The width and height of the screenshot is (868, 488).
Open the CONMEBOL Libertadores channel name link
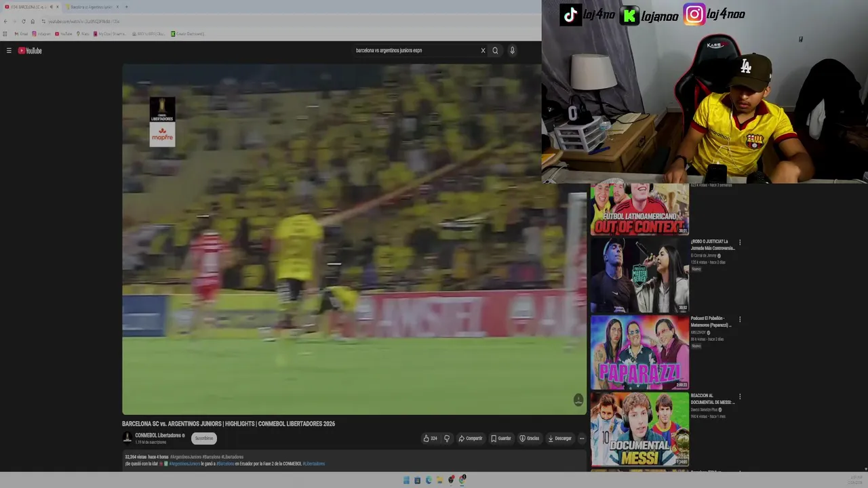point(158,435)
